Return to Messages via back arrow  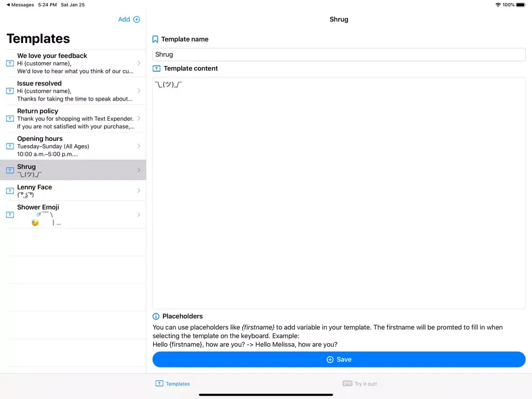click(20, 5)
